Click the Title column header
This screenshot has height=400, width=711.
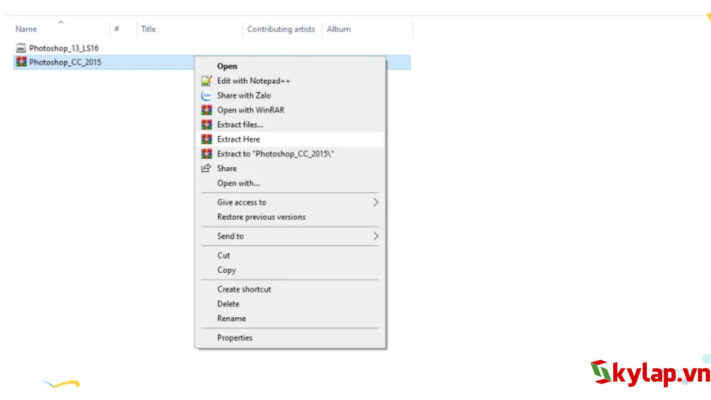click(x=148, y=30)
